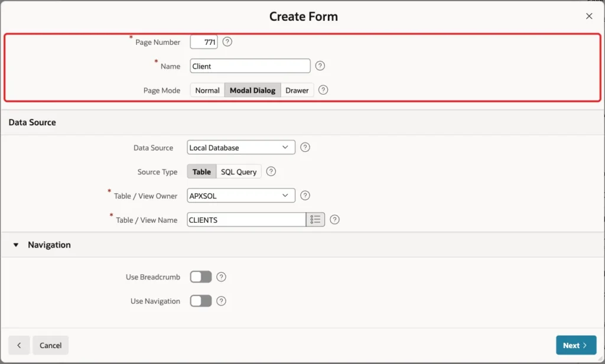Screen dimensions: 605x364
Task: Close the Create Form dialog
Action: click(589, 16)
